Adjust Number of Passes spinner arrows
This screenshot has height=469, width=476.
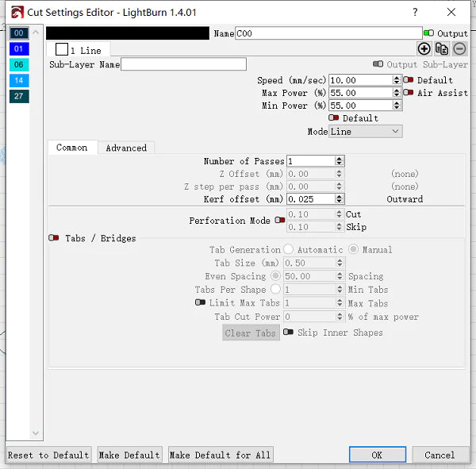[x=339, y=161]
